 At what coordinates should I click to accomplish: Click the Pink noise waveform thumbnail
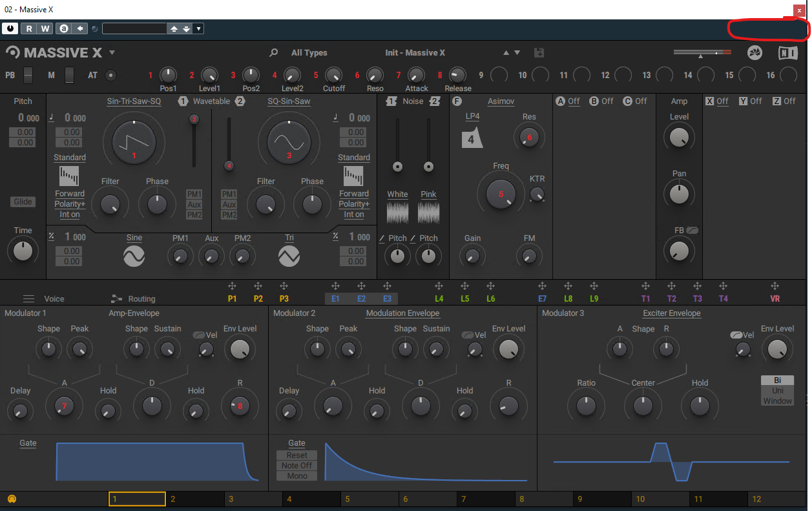click(429, 213)
